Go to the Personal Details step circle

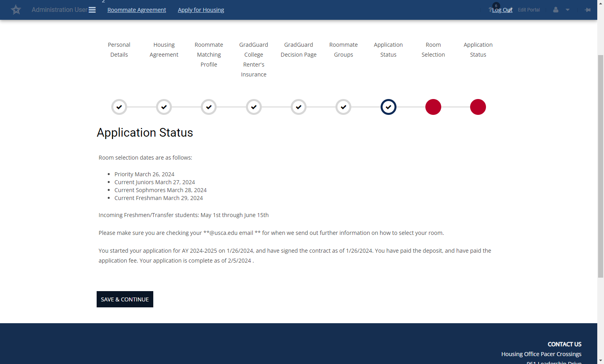[x=119, y=107]
